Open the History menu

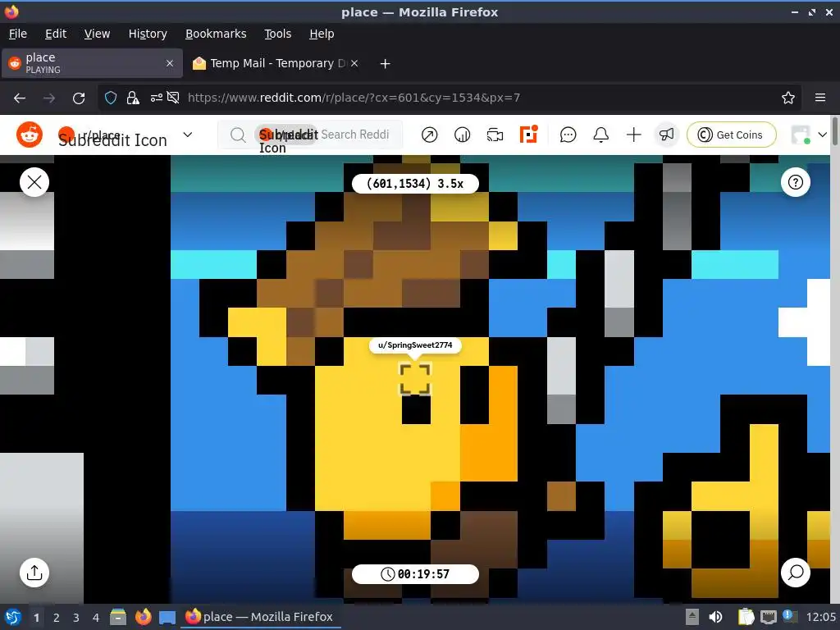tap(148, 34)
